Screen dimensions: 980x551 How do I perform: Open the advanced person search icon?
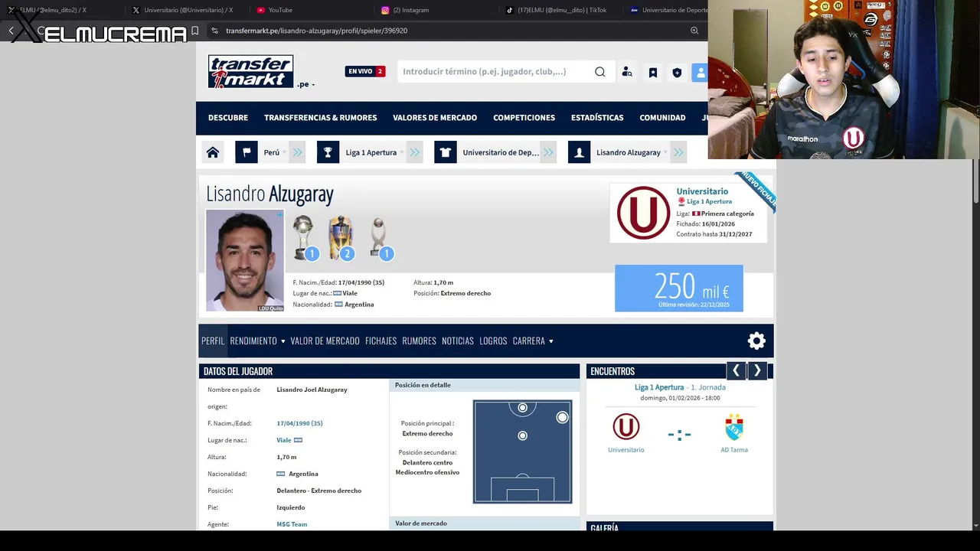point(627,72)
